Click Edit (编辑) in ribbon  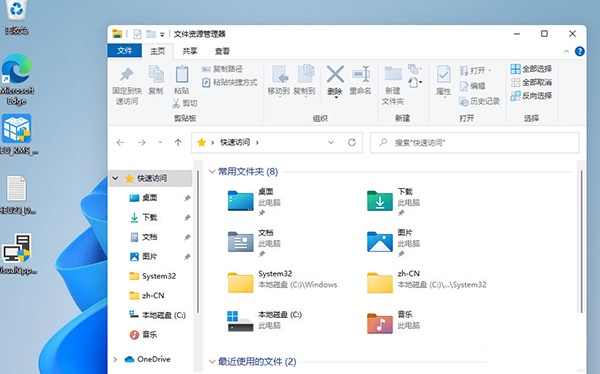[472, 86]
